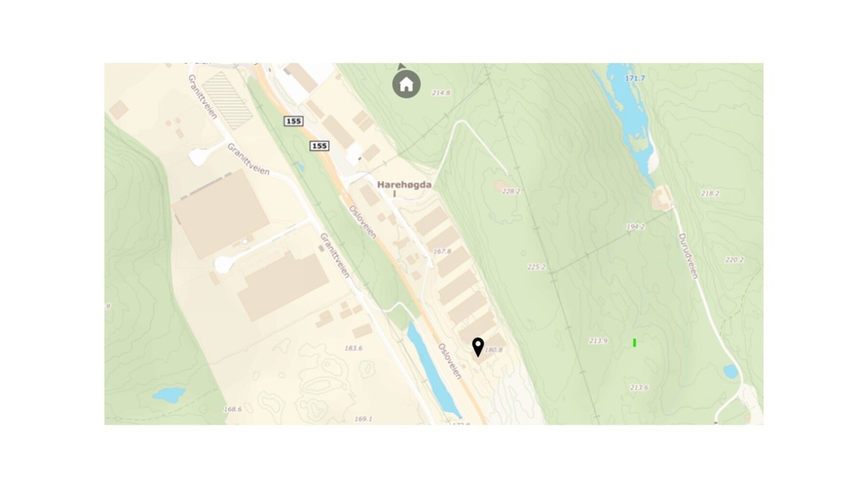This screenshot has width=868, height=488.
Task: Click the black location pin
Action: tap(478, 347)
